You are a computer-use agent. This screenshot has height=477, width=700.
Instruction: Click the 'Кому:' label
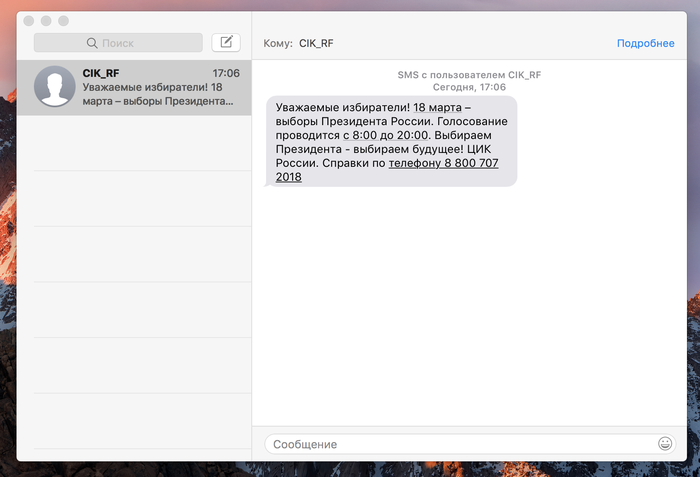point(278,43)
